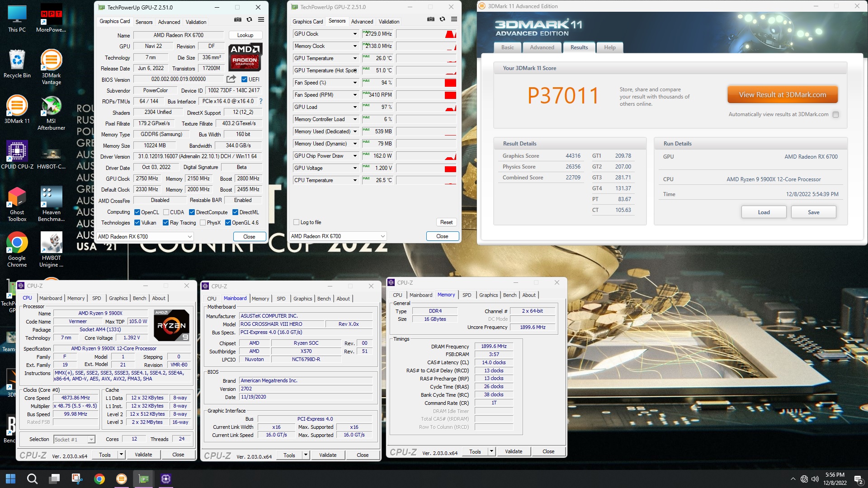Click the camera icon in the GPU-Z Sensors window

(430, 19)
